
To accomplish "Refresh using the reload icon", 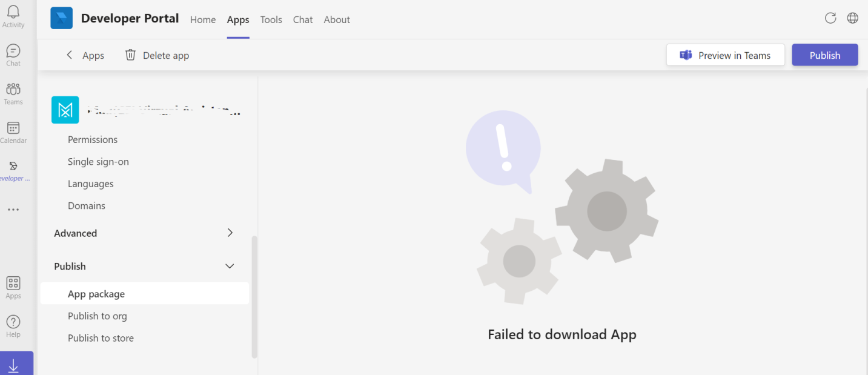I will pos(830,18).
